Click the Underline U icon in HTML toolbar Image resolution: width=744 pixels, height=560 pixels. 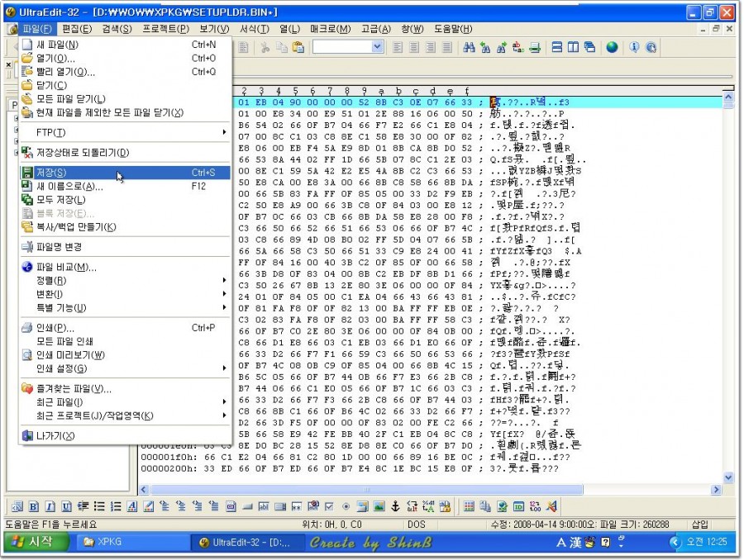tap(66, 506)
